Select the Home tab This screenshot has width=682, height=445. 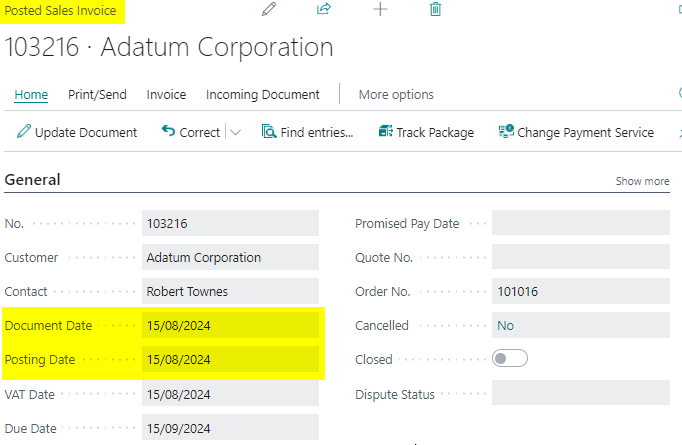(x=31, y=95)
